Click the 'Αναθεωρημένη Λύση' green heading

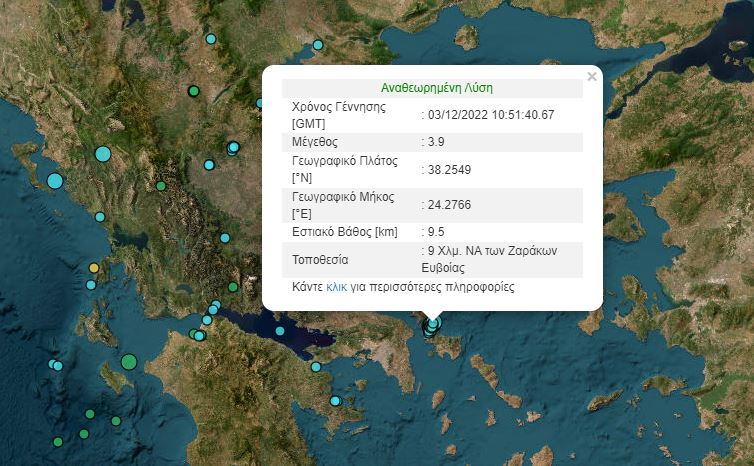pos(436,88)
